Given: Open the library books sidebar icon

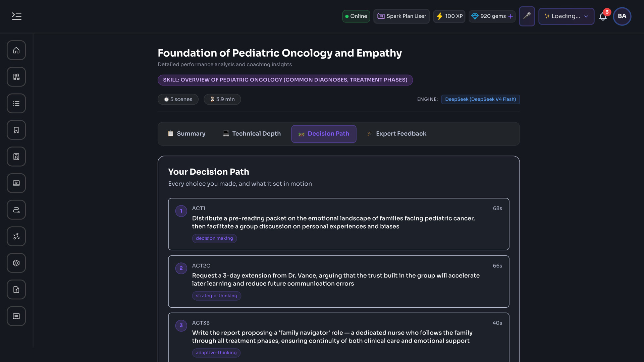Looking at the screenshot, I should click(x=16, y=77).
